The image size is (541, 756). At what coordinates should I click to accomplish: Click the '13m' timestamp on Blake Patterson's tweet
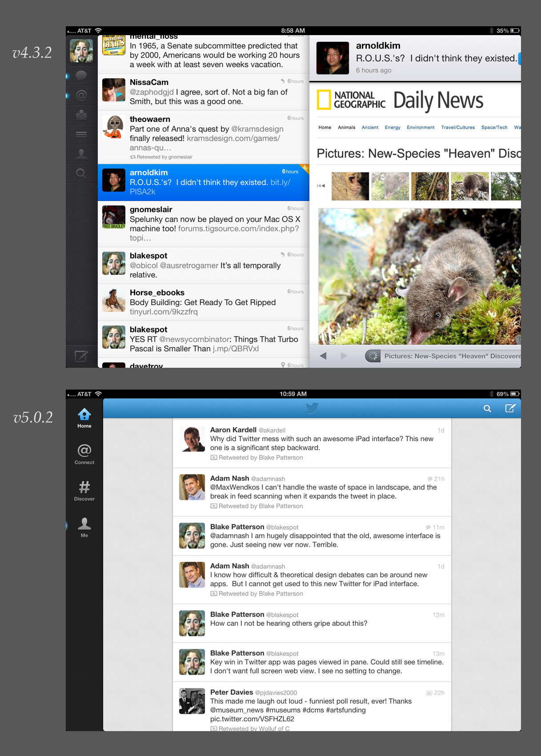point(439,654)
